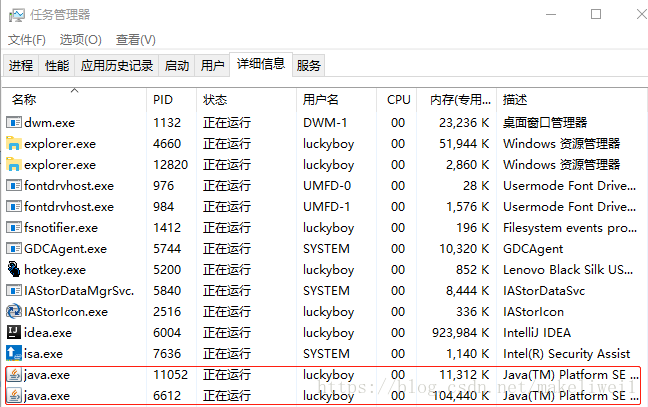
Task: Click the IAStorDataMgrSvc process icon
Action: (x=14, y=290)
